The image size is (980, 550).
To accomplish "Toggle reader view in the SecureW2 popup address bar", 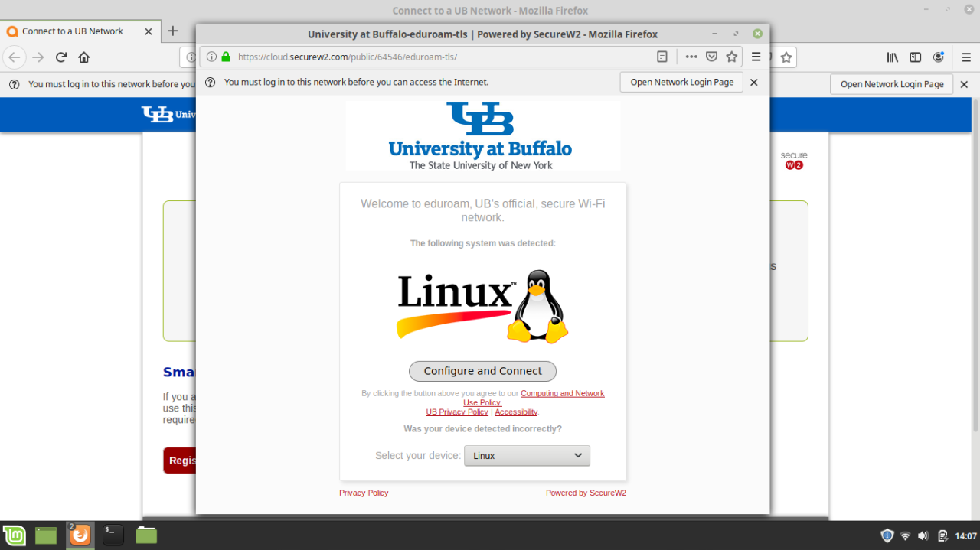I will tap(662, 57).
